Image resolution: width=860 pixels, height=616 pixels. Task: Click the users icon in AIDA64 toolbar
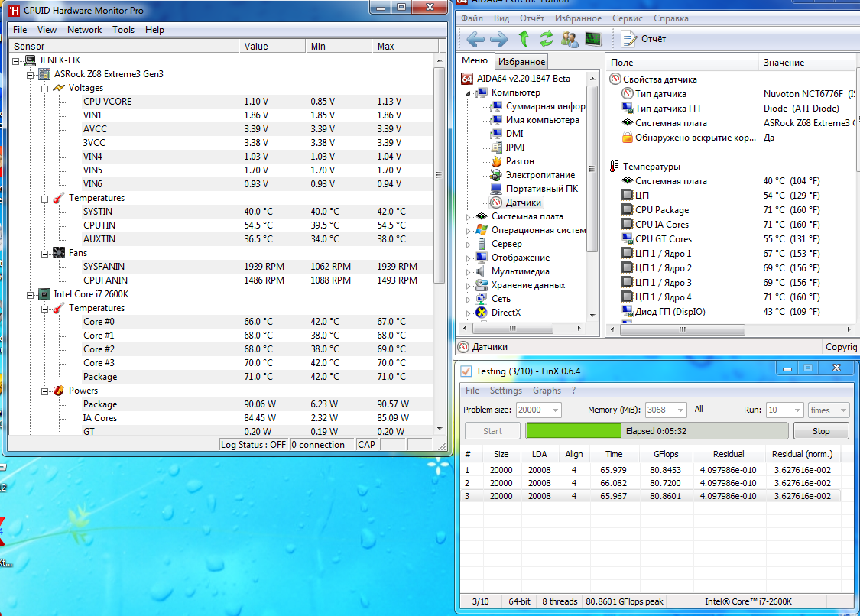tap(570, 38)
